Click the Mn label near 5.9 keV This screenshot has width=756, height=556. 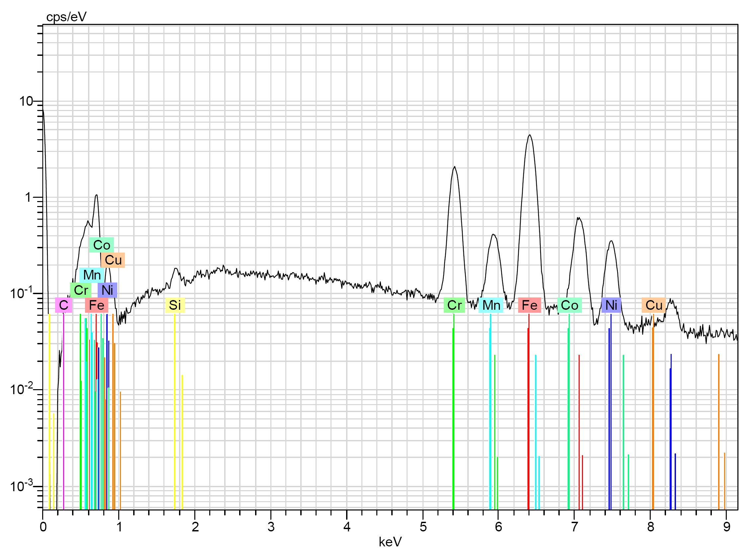pyautogui.click(x=491, y=305)
